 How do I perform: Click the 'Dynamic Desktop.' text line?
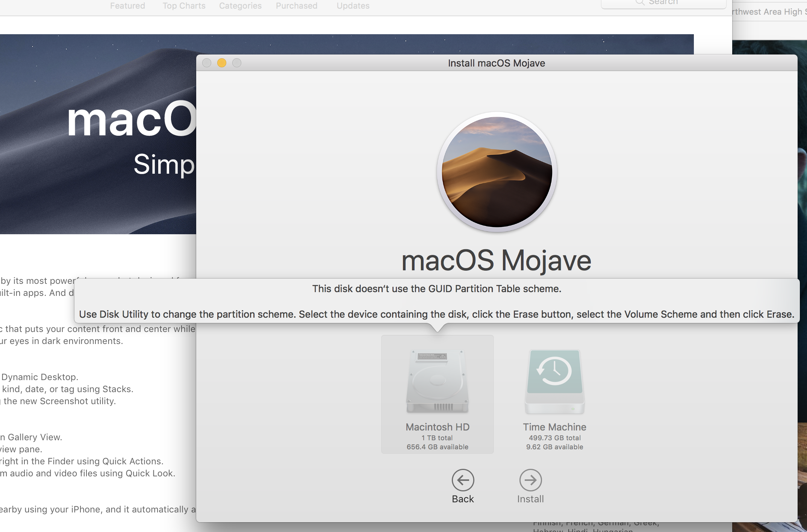click(x=39, y=377)
